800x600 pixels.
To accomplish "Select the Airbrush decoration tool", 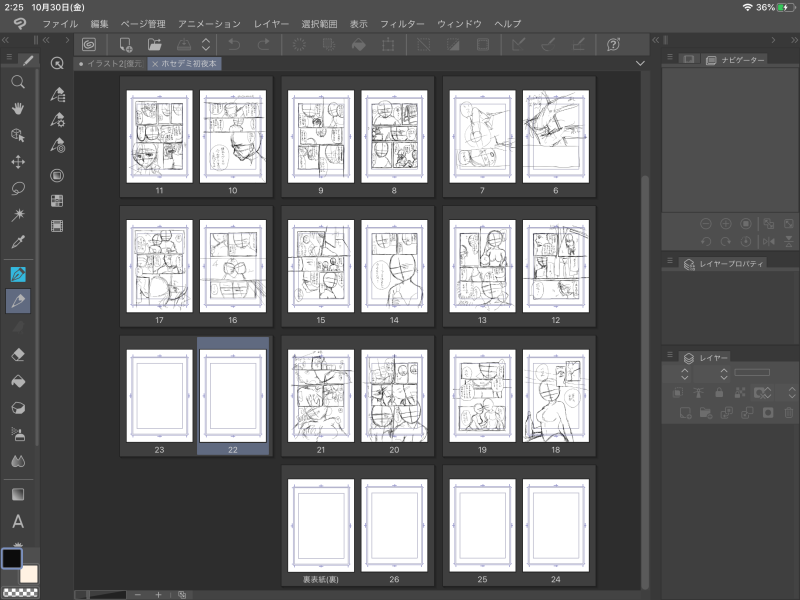I will (18, 435).
